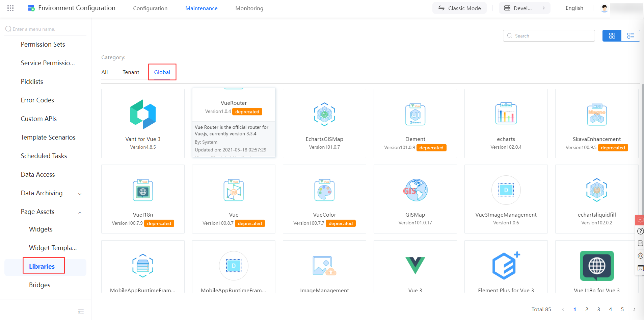This screenshot has height=320, width=644.
Task: Click the user avatar icon
Action: 605,8
